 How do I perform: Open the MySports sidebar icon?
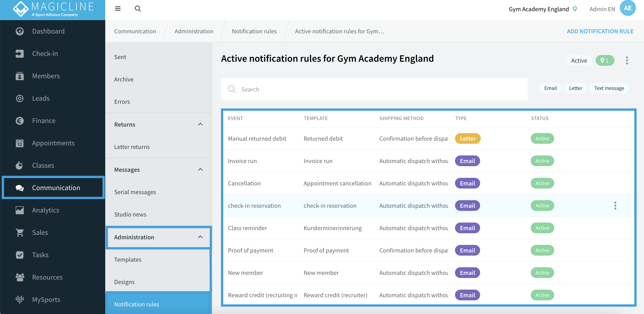tap(19, 299)
